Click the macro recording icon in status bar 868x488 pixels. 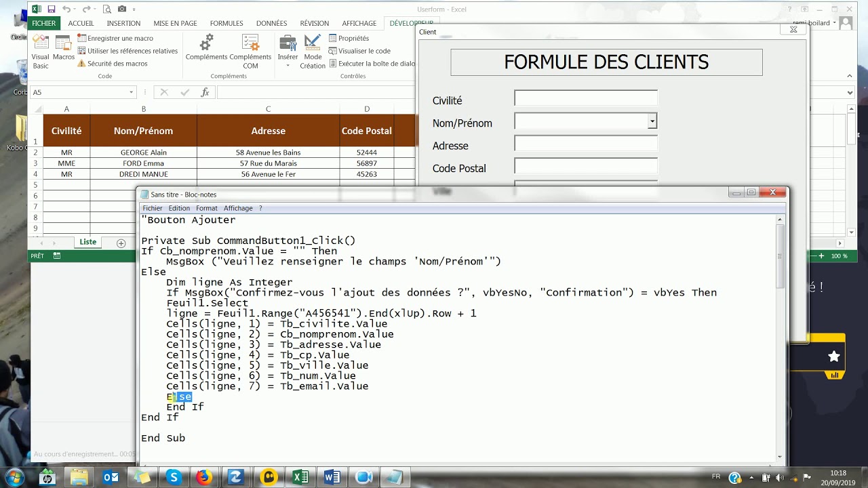[56, 256]
